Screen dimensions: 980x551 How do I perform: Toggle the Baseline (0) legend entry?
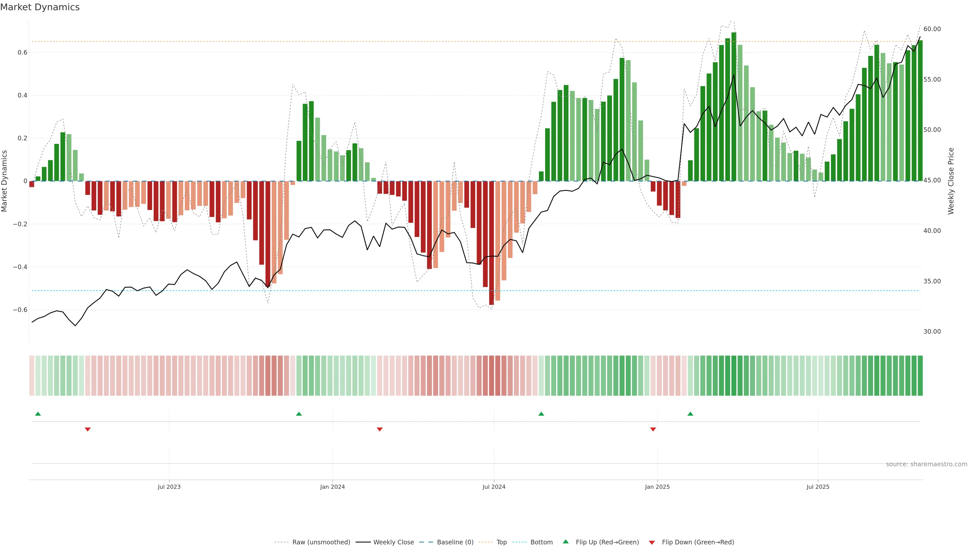(x=455, y=542)
